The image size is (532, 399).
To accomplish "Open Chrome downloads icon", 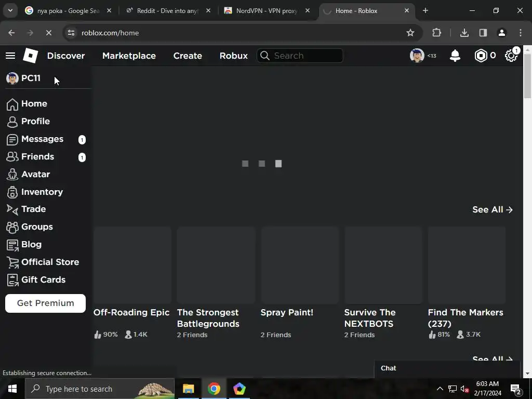I will pyautogui.click(x=464, y=33).
